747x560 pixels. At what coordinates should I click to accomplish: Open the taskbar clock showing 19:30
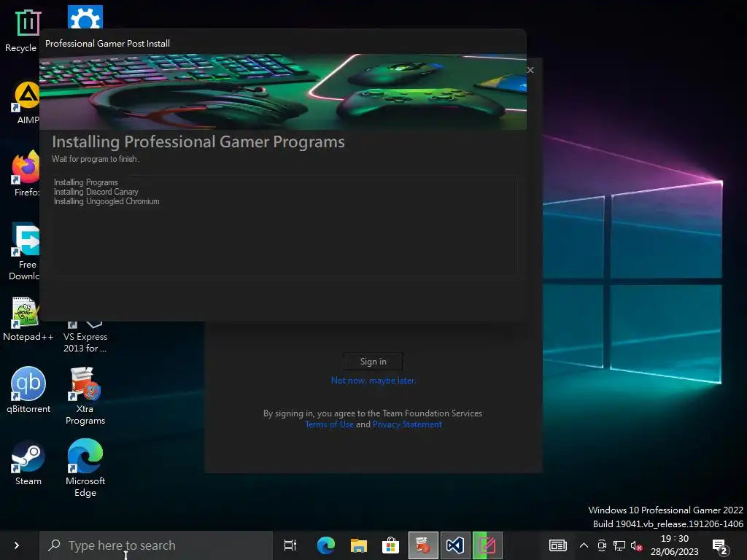[x=675, y=545]
